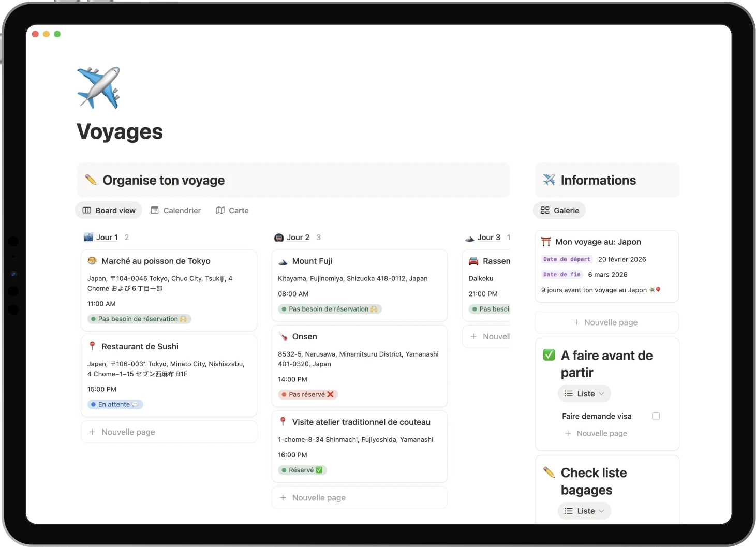The width and height of the screenshot is (756, 547).
Task: Click Pas besoin de réservation tag on Marché card
Action: (139, 319)
